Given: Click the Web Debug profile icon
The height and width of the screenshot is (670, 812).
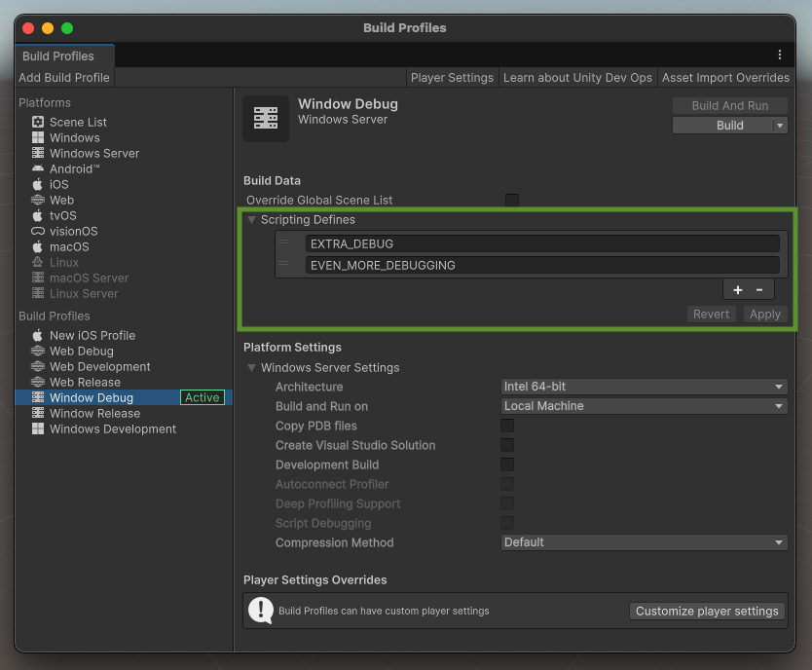Looking at the screenshot, I should 38,351.
